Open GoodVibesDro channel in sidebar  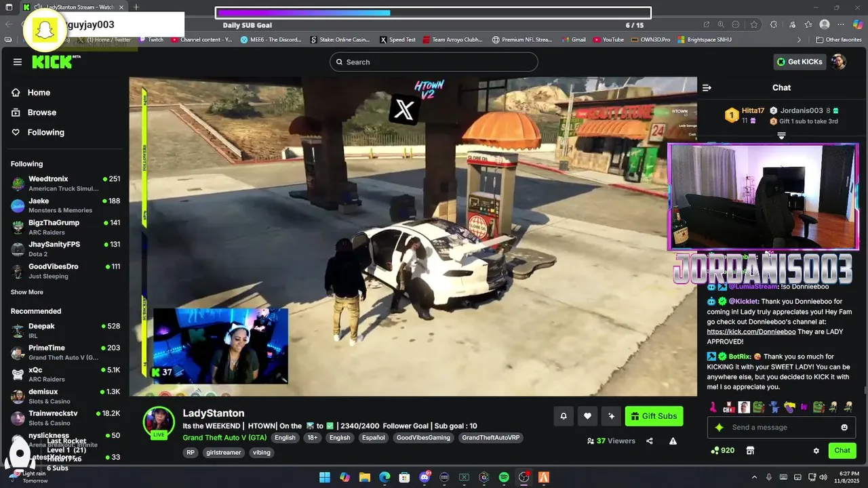click(x=65, y=271)
